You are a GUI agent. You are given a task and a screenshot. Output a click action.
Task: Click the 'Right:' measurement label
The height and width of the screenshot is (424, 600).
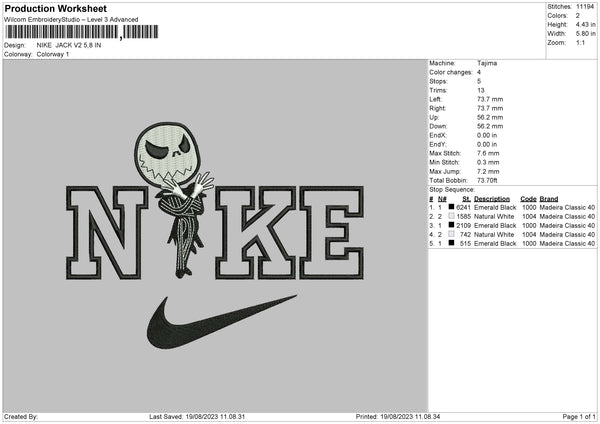point(437,108)
